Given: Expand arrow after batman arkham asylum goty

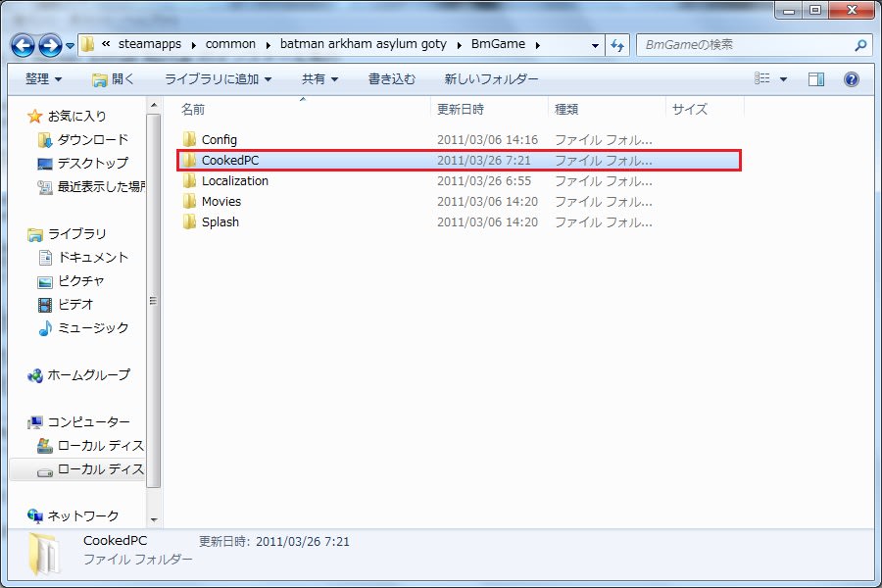Looking at the screenshot, I should tap(459, 45).
